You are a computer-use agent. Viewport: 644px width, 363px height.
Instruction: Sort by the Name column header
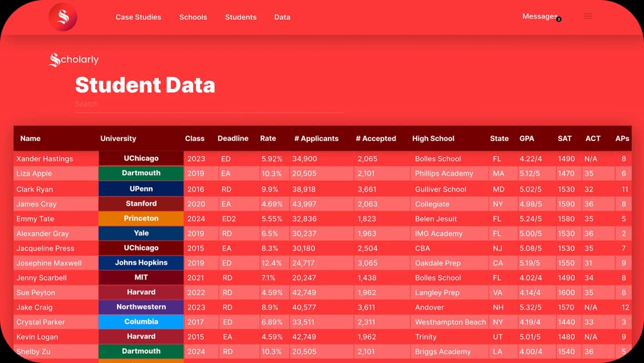(31, 138)
